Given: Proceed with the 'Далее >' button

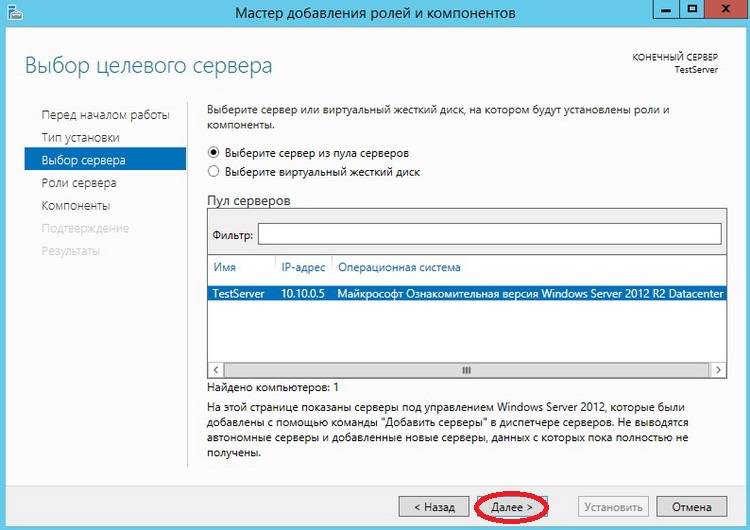Looking at the screenshot, I should click(x=511, y=507).
